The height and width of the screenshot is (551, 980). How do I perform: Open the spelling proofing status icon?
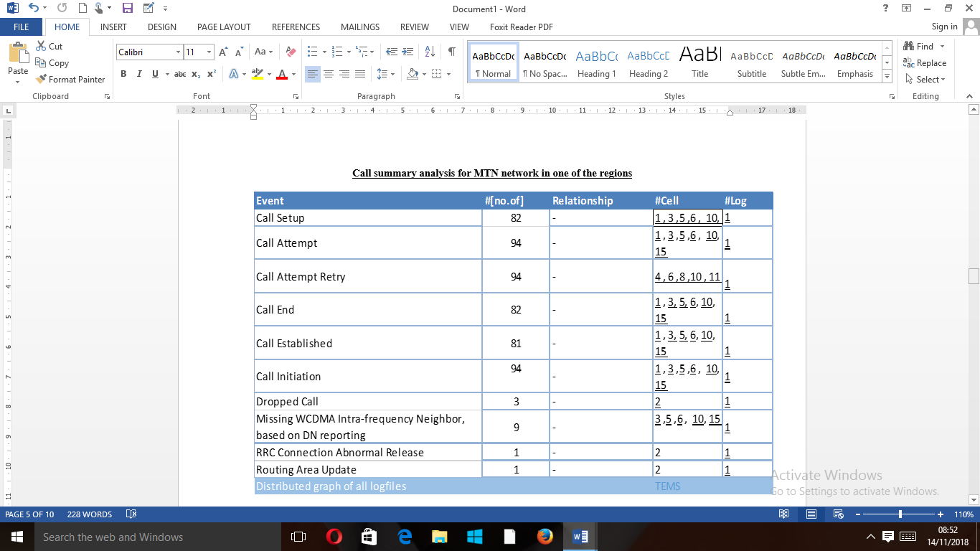tap(131, 514)
